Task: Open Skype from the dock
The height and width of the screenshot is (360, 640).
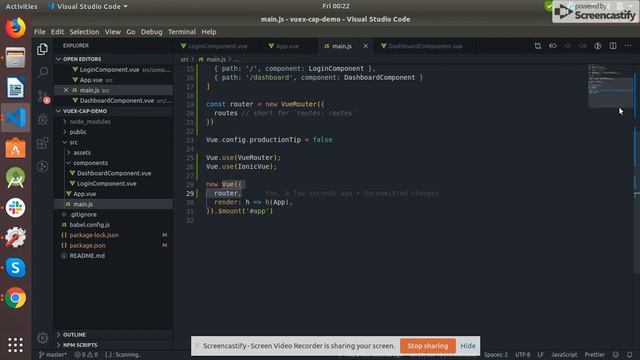Action: tap(16, 268)
